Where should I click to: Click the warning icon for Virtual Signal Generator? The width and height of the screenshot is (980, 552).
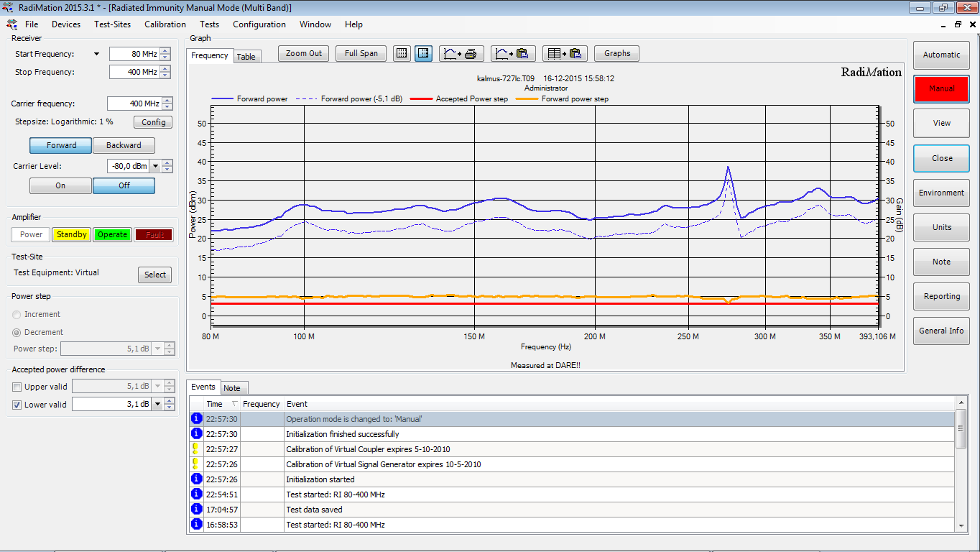(x=196, y=464)
